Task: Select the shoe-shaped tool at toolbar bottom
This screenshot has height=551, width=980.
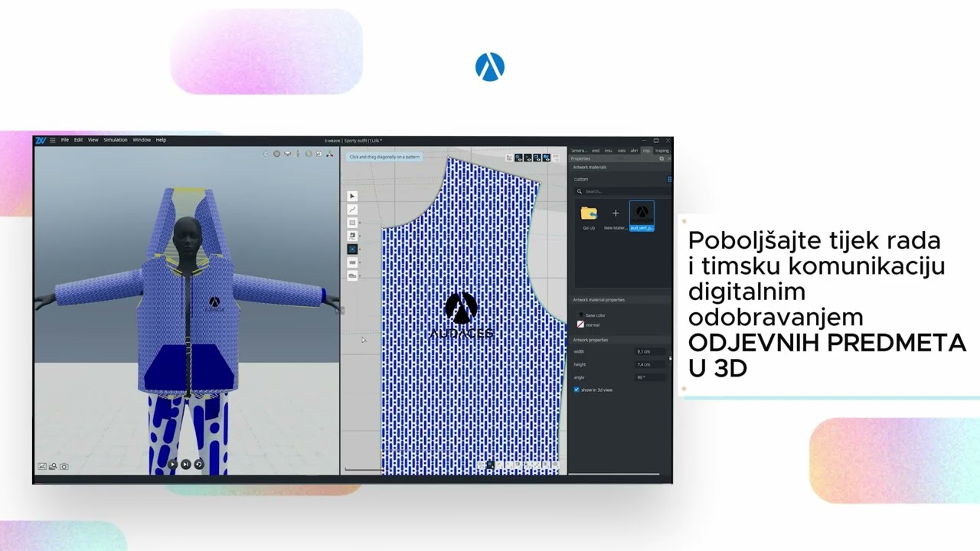Action: [x=352, y=275]
